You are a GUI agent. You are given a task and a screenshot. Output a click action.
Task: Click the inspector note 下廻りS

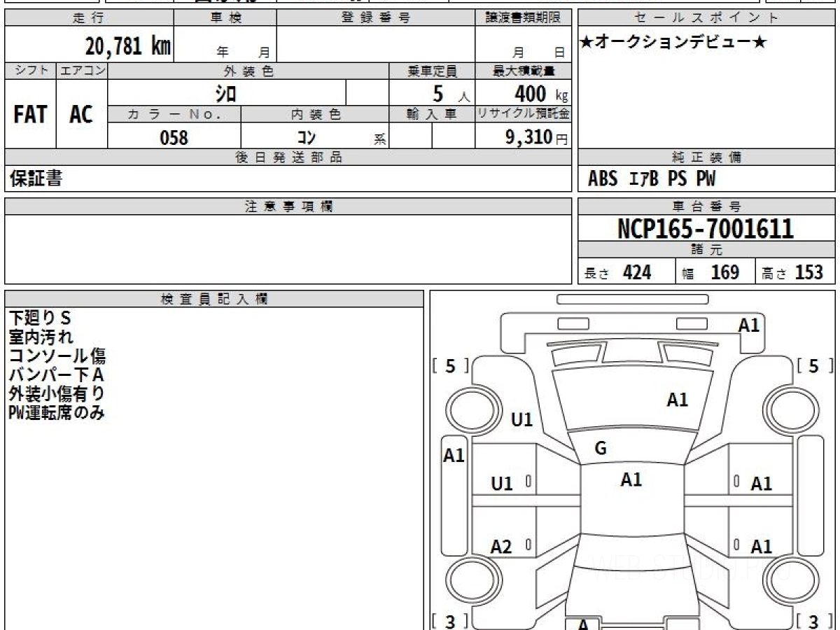coord(41,318)
